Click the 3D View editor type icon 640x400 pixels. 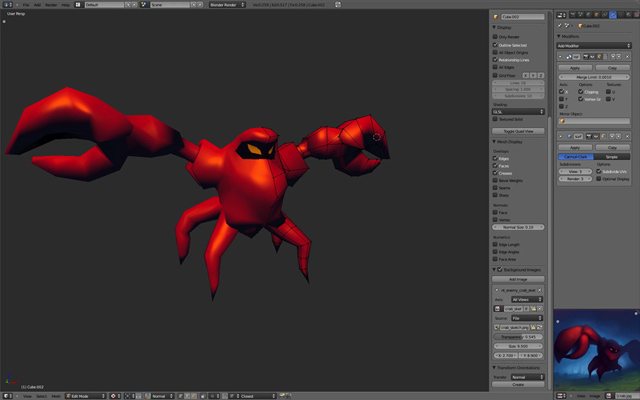tap(7, 395)
